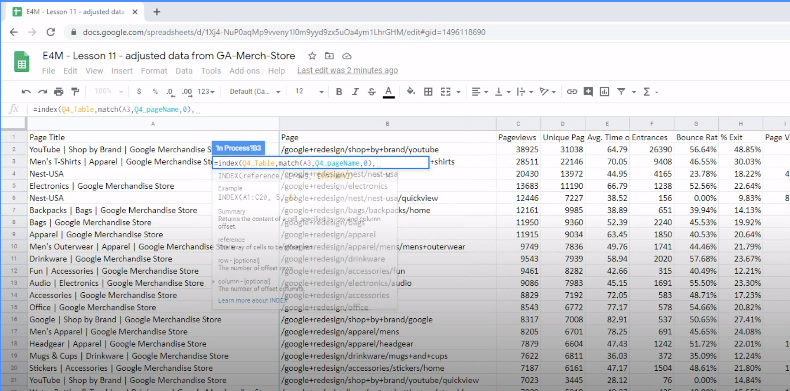The height and width of the screenshot is (391, 790).
Task: Click the undo arrow in toolbar
Action: [x=26, y=92]
